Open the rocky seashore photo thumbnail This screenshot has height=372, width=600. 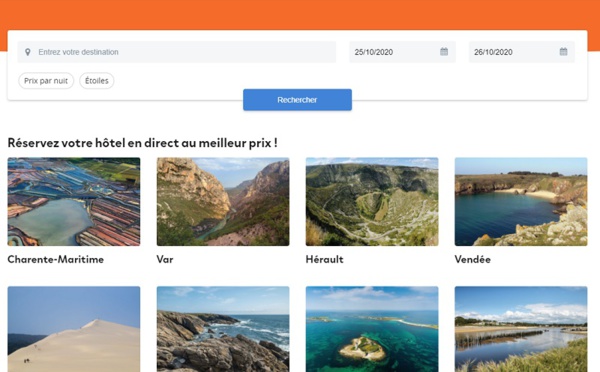(223, 329)
